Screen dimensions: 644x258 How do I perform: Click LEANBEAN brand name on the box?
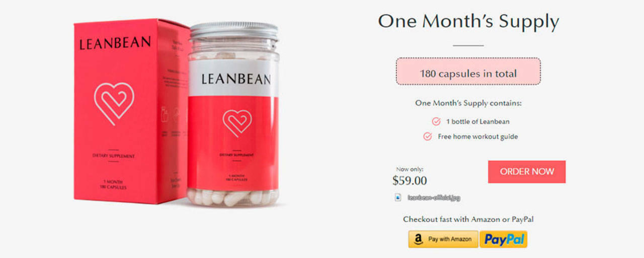pyautogui.click(x=115, y=43)
